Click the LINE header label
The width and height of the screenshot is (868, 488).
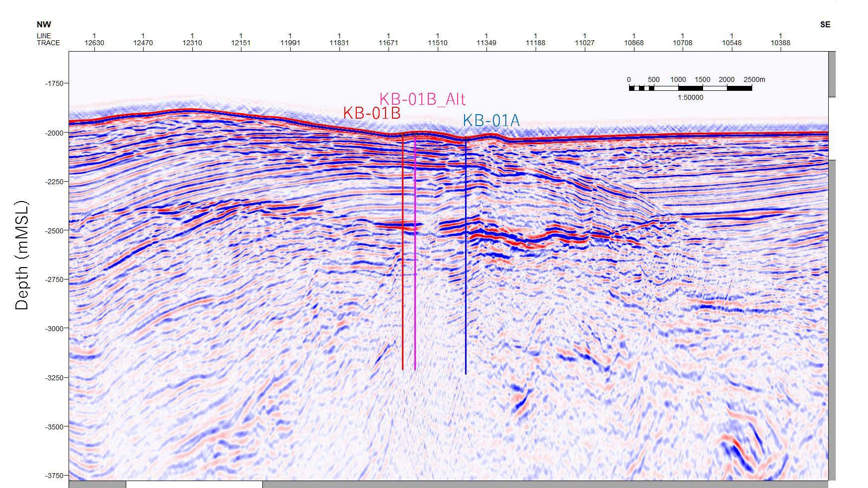pos(44,36)
